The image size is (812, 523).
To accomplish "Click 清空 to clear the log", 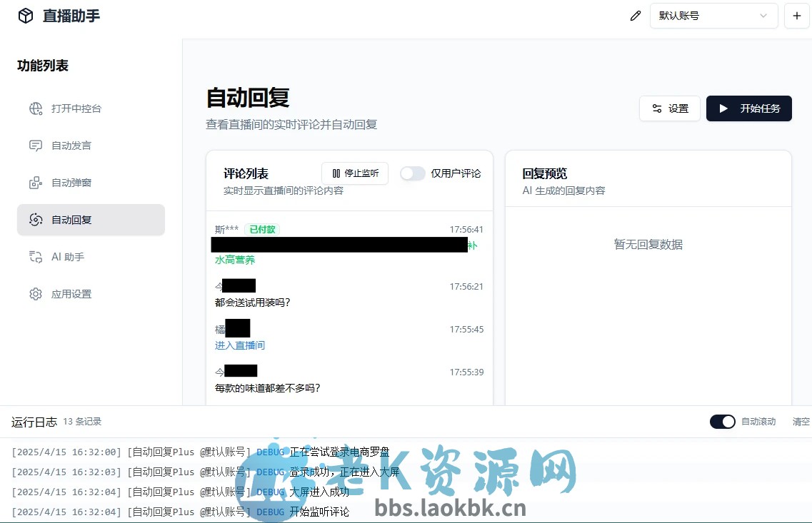I will coord(801,422).
